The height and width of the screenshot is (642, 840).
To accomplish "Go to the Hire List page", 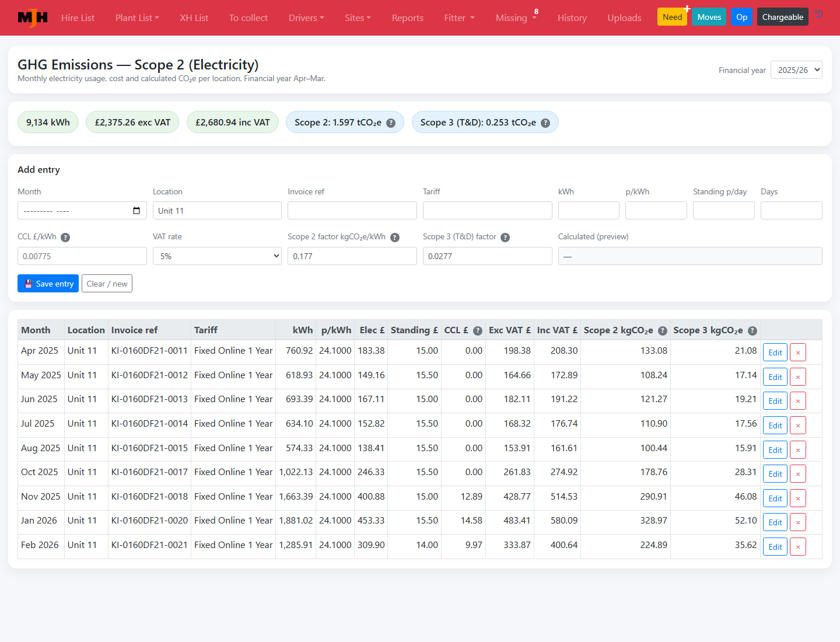I will (78, 18).
